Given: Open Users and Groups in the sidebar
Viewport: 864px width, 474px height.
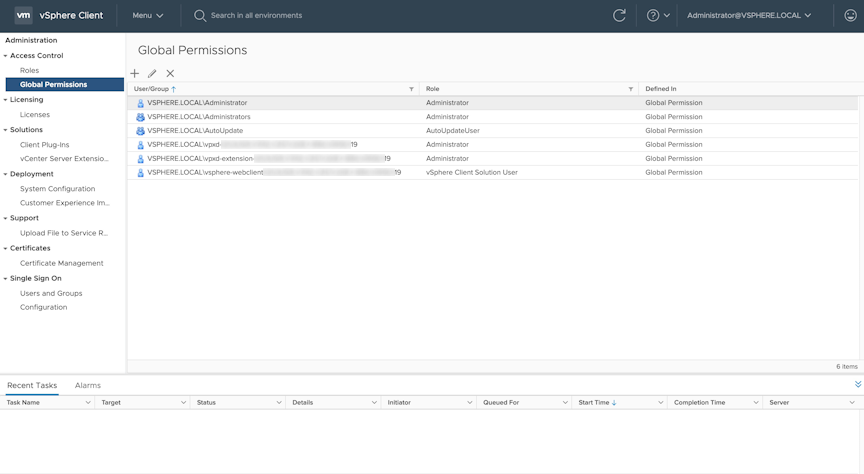Looking at the screenshot, I should 51,293.
